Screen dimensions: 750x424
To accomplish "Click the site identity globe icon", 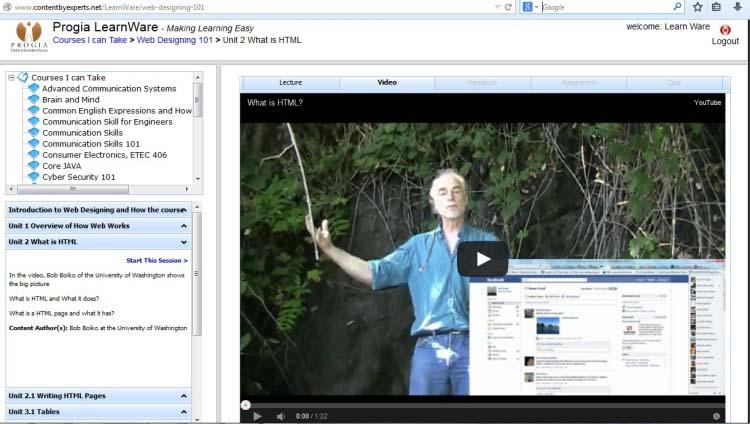I will (7, 7).
